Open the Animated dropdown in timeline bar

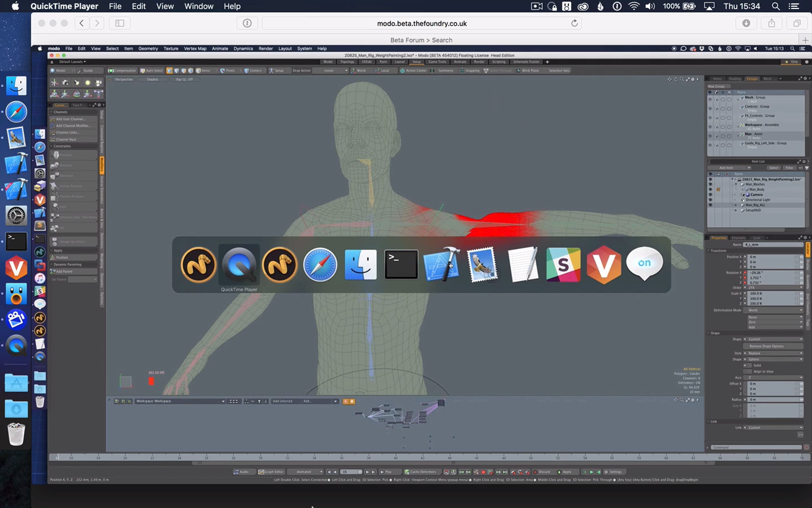click(x=305, y=472)
